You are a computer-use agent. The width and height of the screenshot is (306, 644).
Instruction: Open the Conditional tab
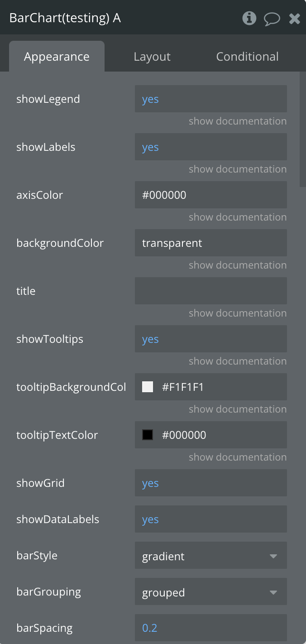[x=247, y=57]
